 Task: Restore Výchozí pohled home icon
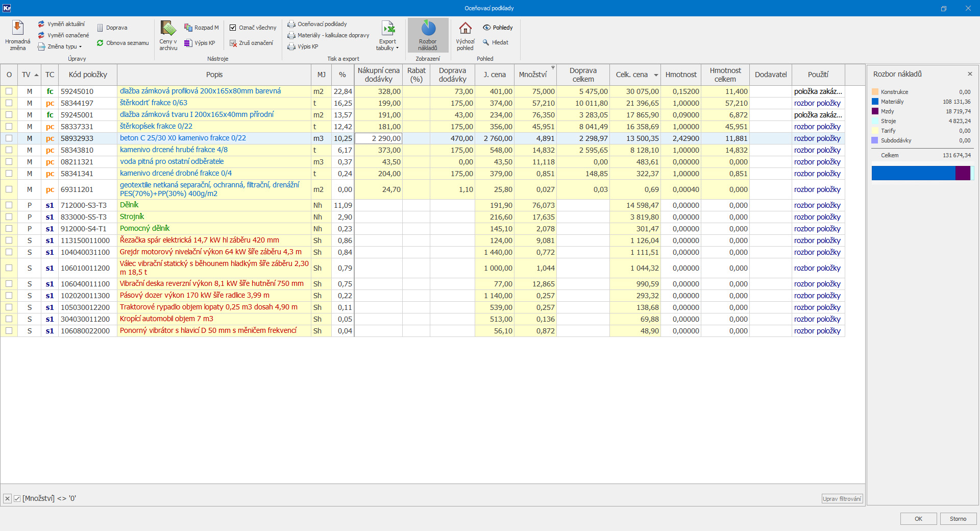coord(465,28)
